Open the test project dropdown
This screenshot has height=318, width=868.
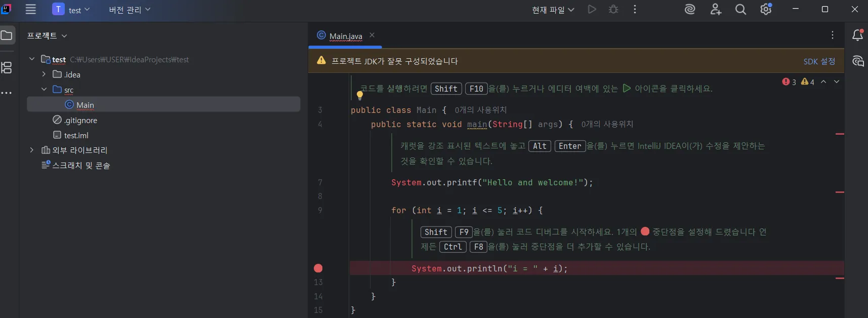tap(71, 10)
